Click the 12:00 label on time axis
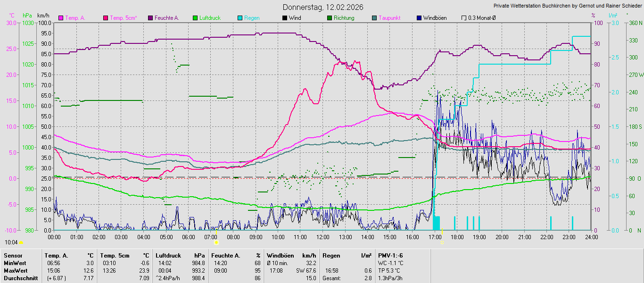 pos(323,237)
